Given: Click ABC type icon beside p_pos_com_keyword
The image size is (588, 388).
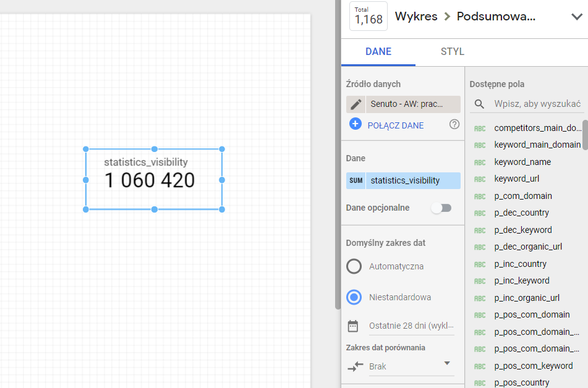Looking at the screenshot, I should pyautogui.click(x=480, y=366).
